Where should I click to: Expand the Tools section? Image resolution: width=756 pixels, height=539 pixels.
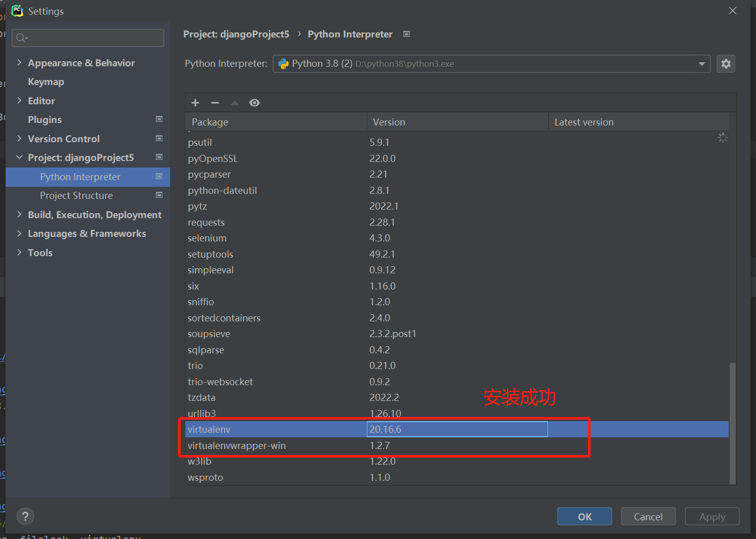tap(19, 253)
